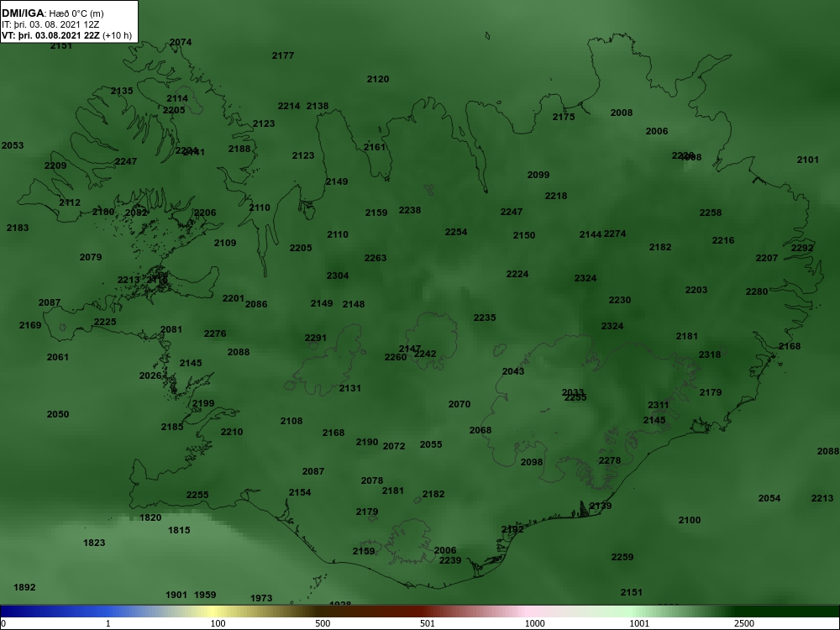The image size is (840, 630).
Task: Click the map value 1973
Action: pyautogui.click(x=261, y=598)
